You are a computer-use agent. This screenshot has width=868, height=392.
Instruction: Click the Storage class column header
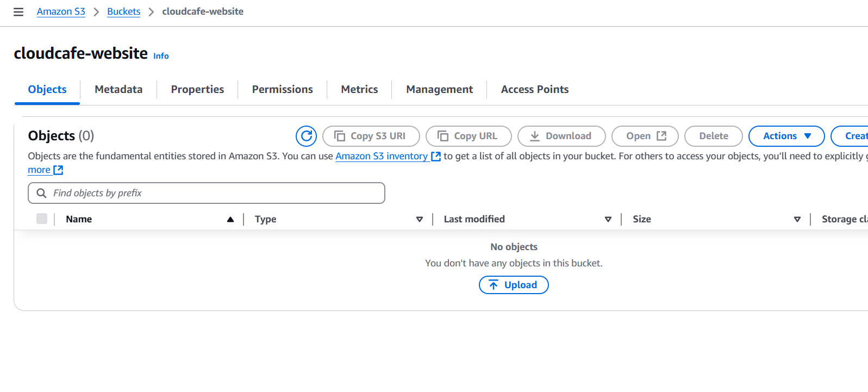pos(845,219)
